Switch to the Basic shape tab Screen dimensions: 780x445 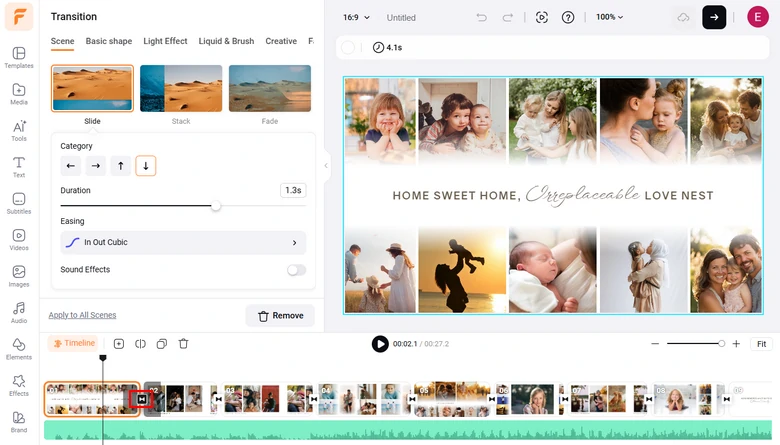pyautogui.click(x=108, y=41)
